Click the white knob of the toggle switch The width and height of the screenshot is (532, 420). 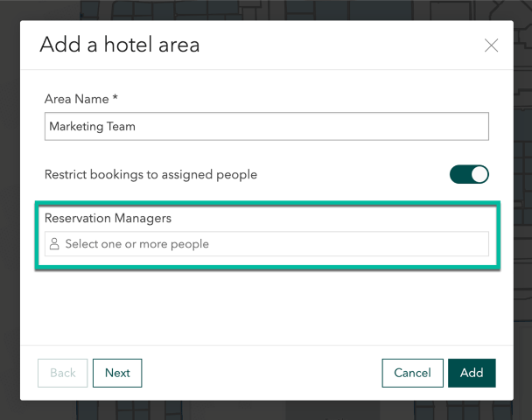tap(479, 174)
